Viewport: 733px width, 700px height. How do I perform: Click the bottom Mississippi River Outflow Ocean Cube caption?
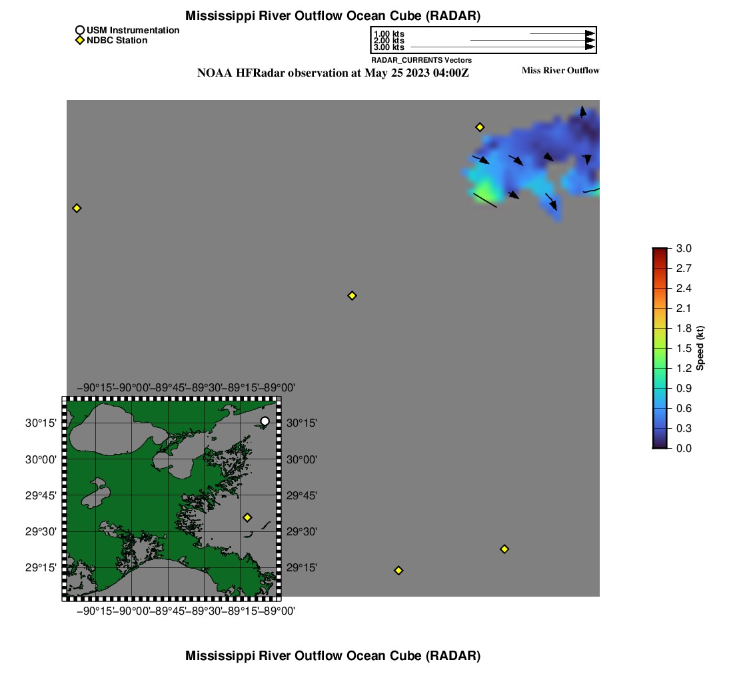(x=333, y=655)
